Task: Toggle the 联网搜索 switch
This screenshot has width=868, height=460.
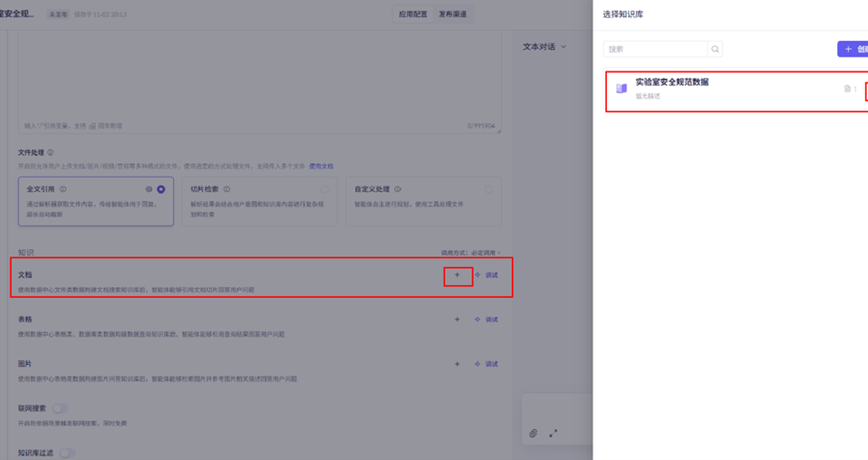Action: point(61,408)
